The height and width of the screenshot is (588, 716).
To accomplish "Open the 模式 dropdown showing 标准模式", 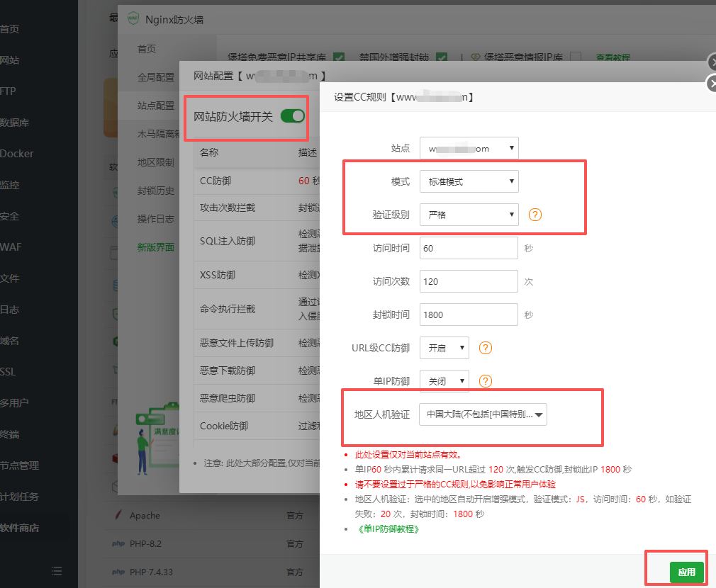I will pos(469,181).
